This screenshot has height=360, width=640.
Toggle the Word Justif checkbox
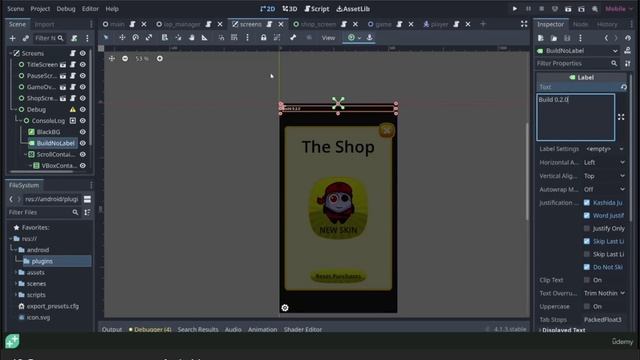pyautogui.click(x=587, y=216)
